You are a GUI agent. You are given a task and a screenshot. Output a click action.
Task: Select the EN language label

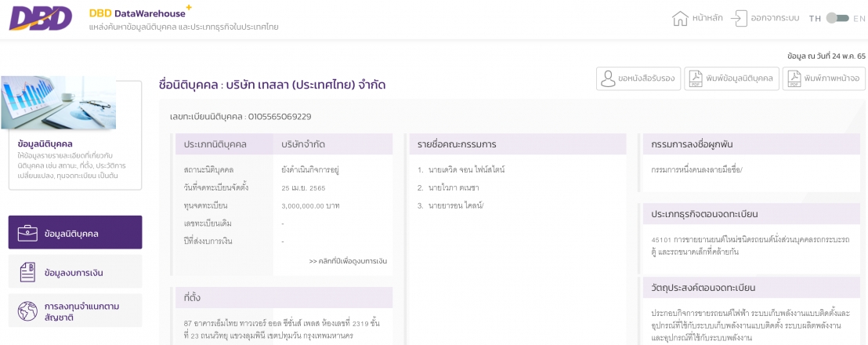pyautogui.click(x=859, y=19)
